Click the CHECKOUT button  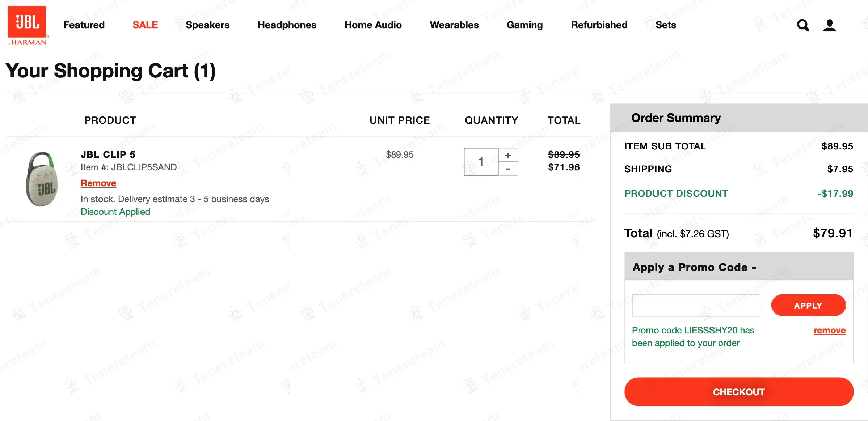[x=739, y=392]
